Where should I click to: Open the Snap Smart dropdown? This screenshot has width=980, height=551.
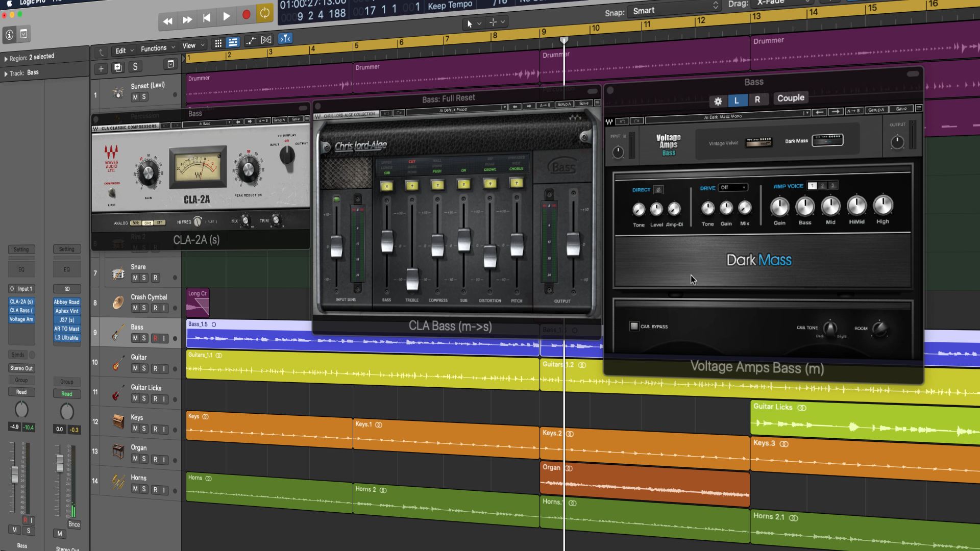675,9
